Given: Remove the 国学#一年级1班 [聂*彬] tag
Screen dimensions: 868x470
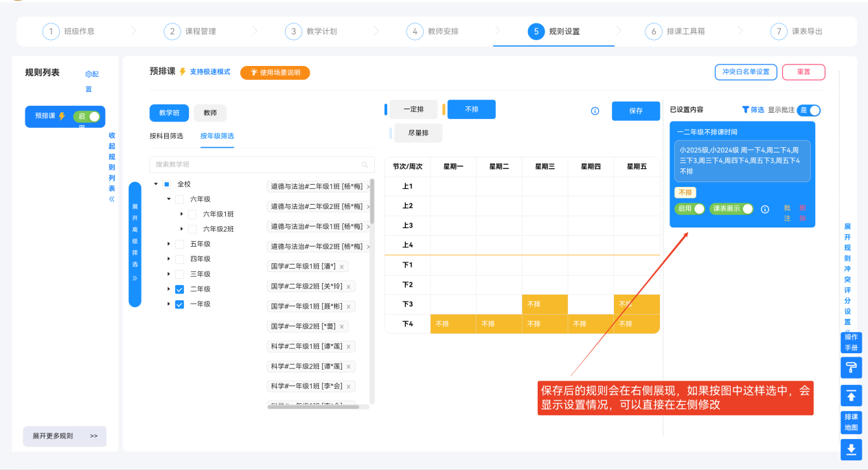Looking at the screenshot, I should pyautogui.click(x=348, y=306).
